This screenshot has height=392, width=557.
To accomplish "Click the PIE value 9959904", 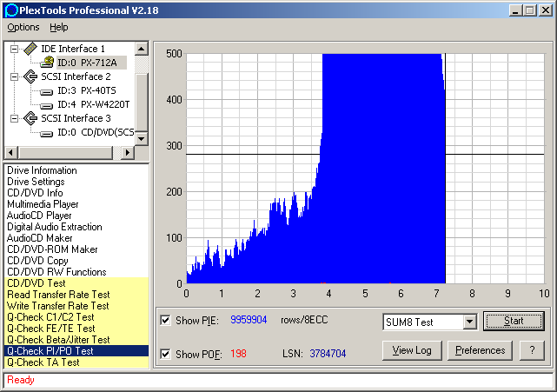I will click(249, 320).
